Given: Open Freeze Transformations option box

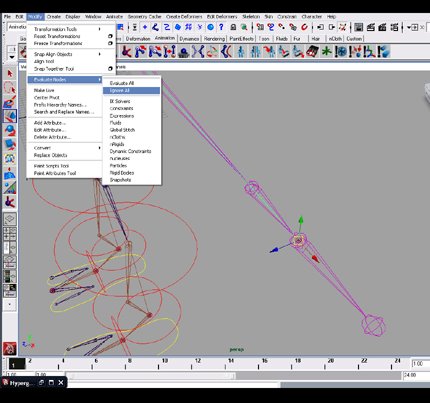Looking at the screenshot, I should (110, 43).
